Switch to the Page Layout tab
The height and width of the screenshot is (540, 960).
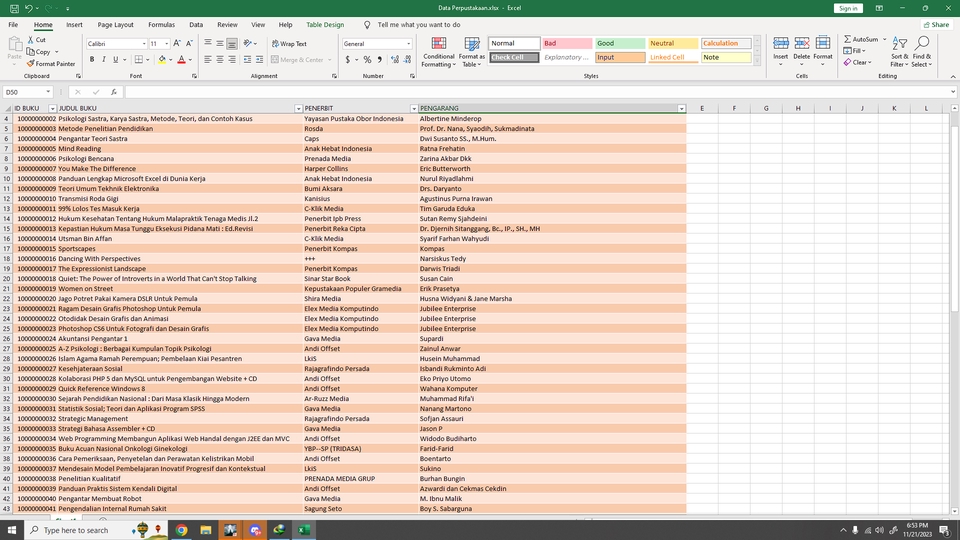pos(115,25)
